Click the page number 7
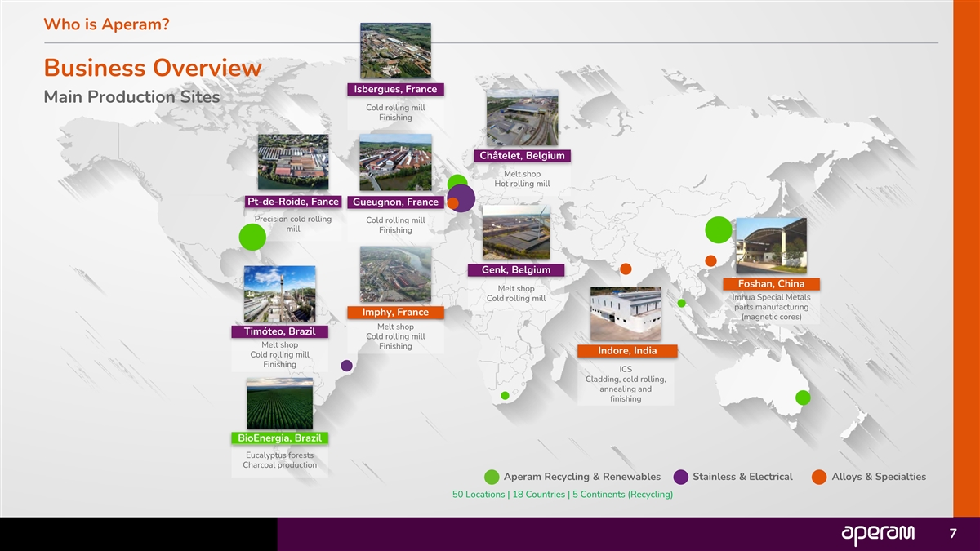Viewport: 980px width, 551px height. pyautogui.click(x=952, y=534)
